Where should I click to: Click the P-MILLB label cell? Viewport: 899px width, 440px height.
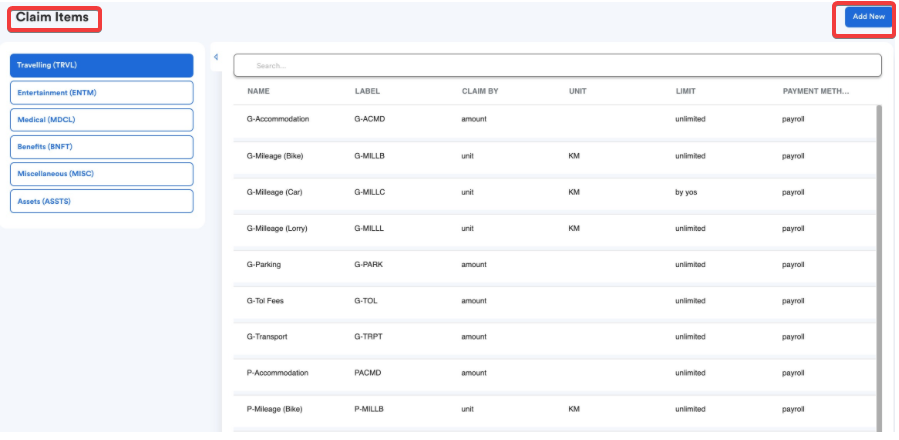[369, 409]
